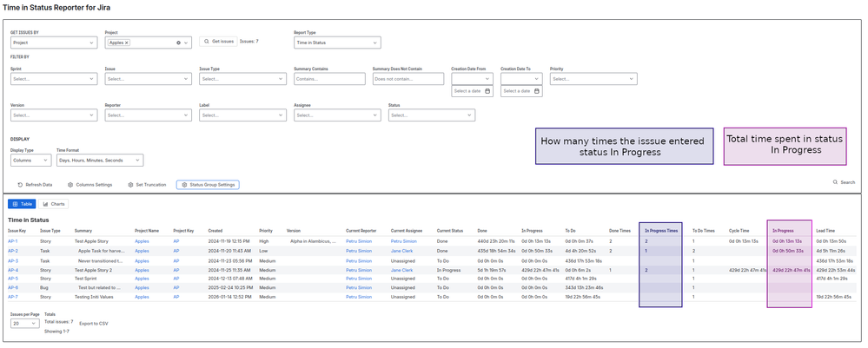Click the grid icon on the Table tab

pos(15,204)
